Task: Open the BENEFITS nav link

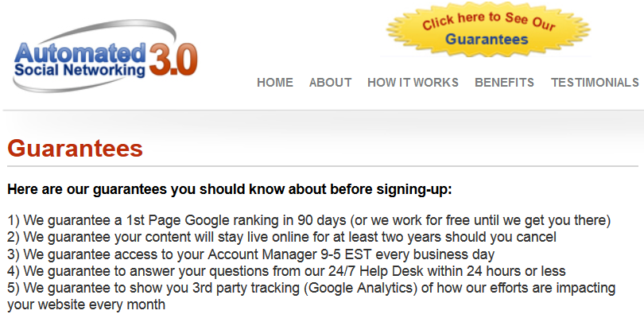Action: [x=504, y=83]
